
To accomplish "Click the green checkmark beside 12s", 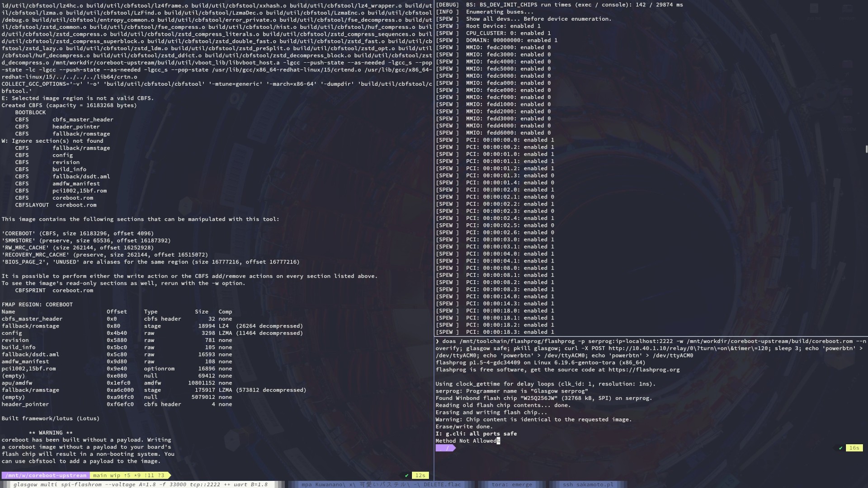I will [x=406, y=475].
